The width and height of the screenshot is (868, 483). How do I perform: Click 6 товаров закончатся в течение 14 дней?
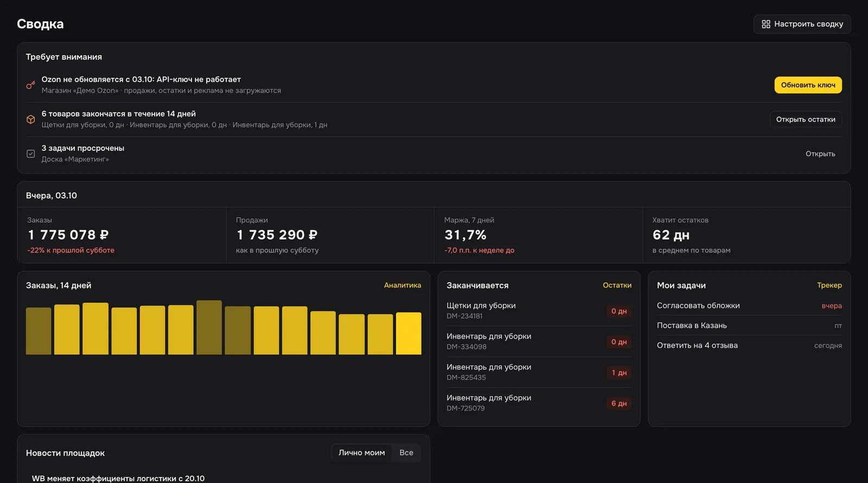coord(119,113)
